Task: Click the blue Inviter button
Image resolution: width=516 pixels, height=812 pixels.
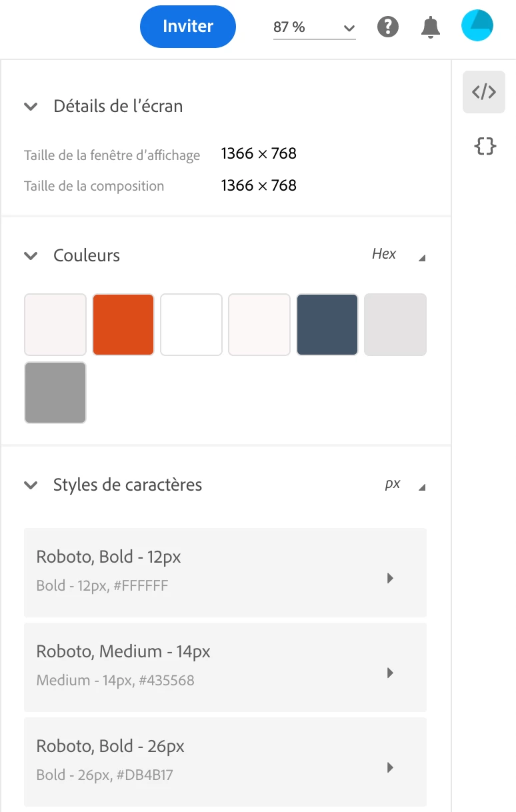Action: pyautogui.click(x=188, y=27)
